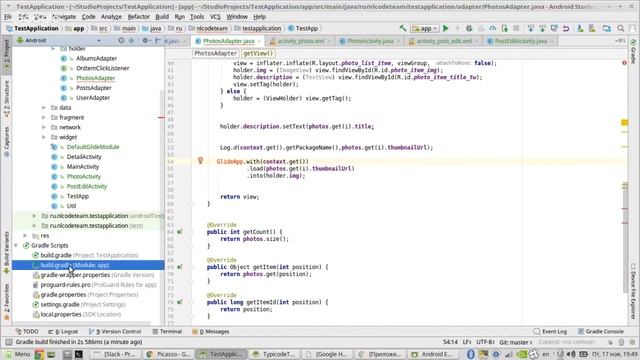Open the Analyze menu
The image size is (640, 360).
click(111, 17)
